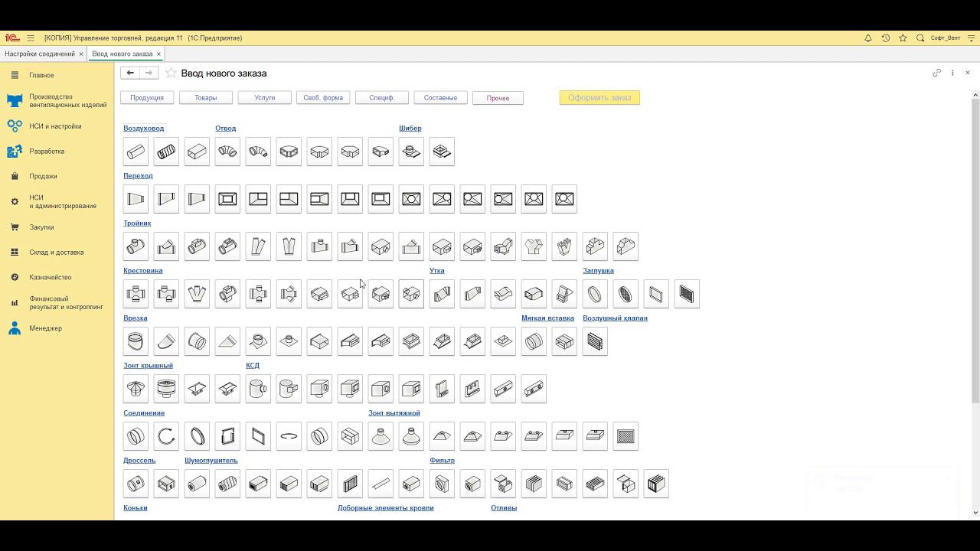Switch to the Продукция tab button
980x551 pixels.
pos(147,98)
